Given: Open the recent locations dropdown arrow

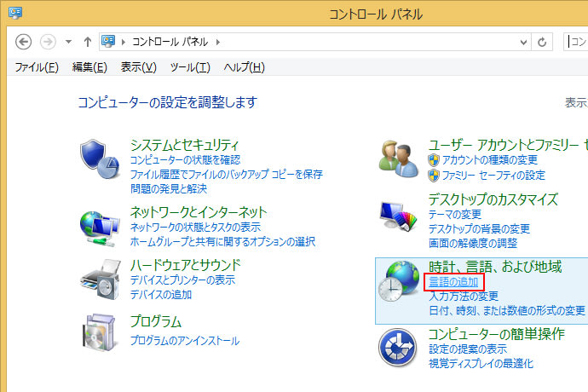Looking at the screenshot, I should (x=68, y=42).
